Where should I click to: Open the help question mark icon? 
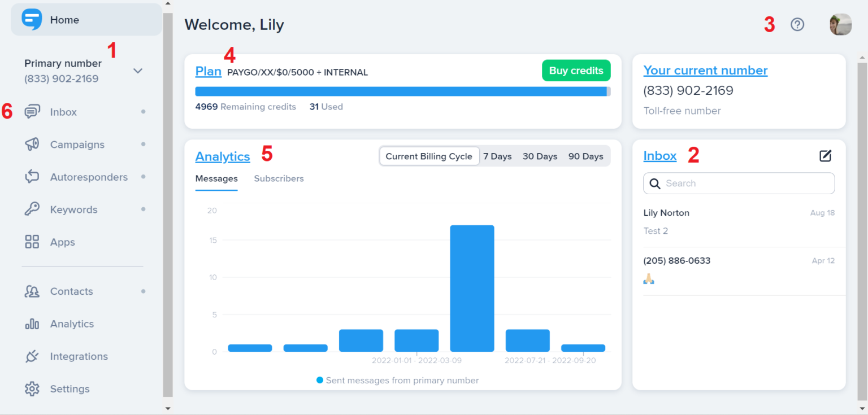tap(797, 25)
